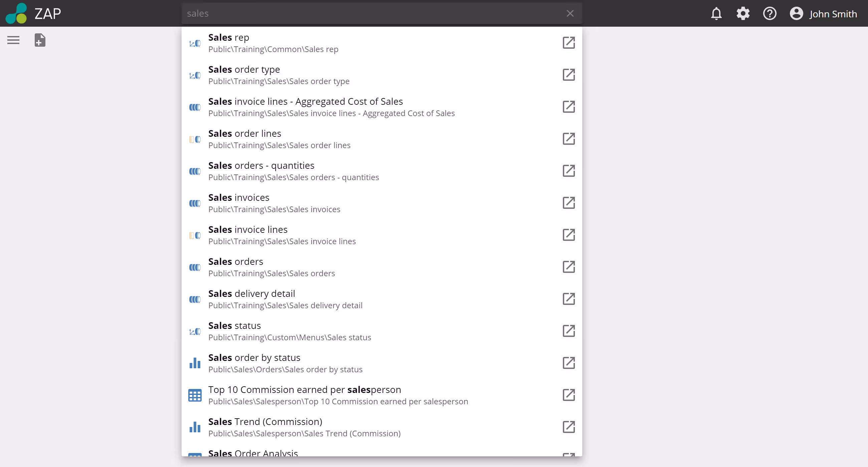The height and width of the screenshot is (467, 868).
Task: Open the hamburger navigation menu
Action: [13, 40]
